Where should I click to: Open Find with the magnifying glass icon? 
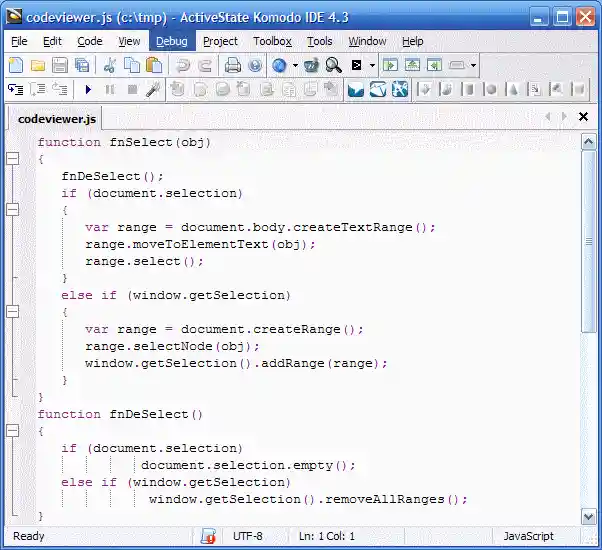pyautogui.click(x=333, y=65)
